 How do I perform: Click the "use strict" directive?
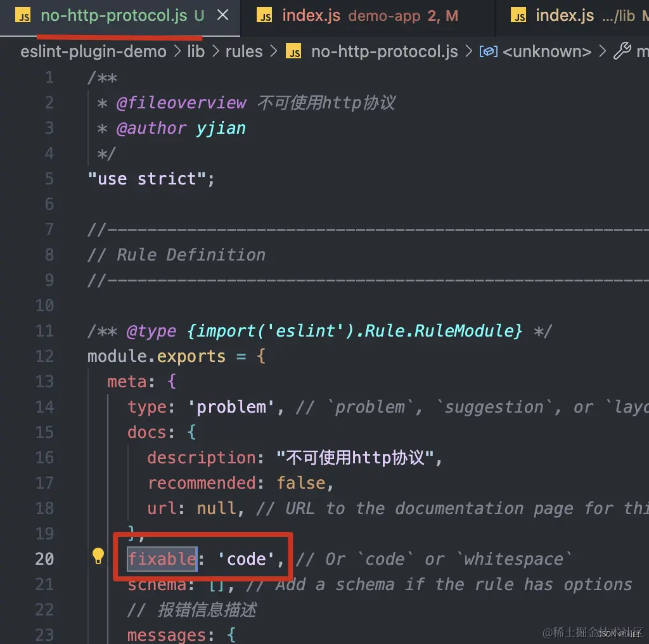[146, 179]
